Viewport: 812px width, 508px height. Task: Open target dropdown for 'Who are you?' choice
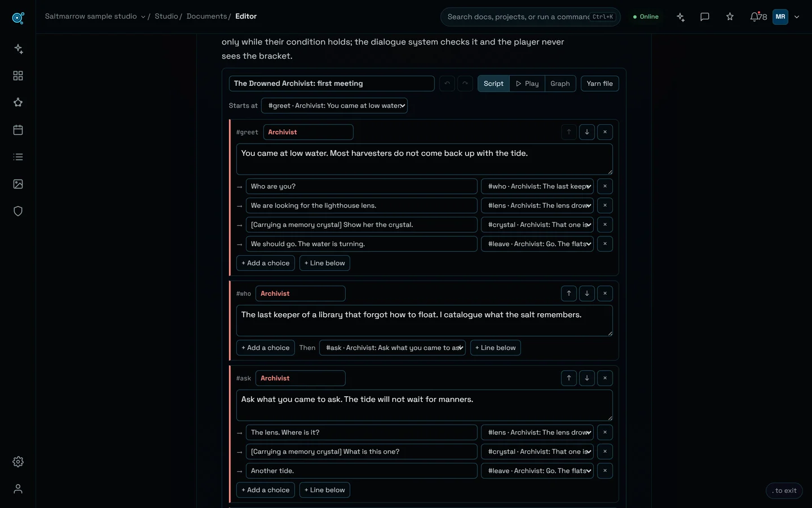(x=537, y=186)
